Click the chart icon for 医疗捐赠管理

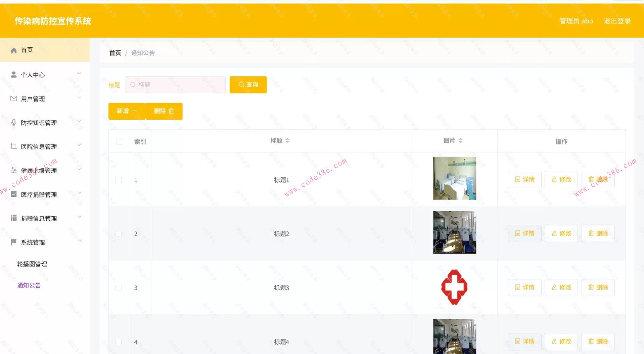pos(13,194)
